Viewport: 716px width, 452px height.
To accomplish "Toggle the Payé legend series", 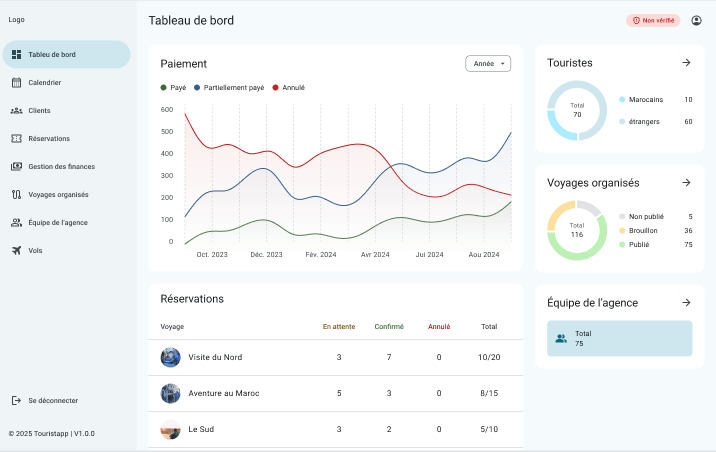I will pos(173,88).
